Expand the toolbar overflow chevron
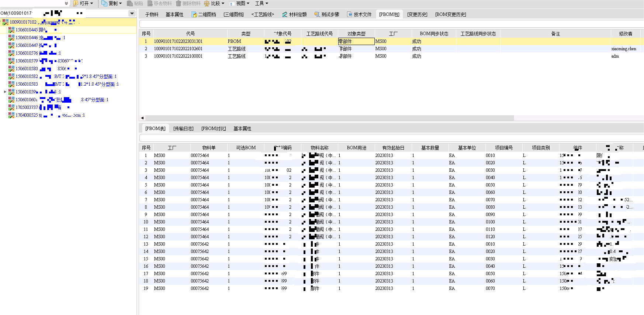Image resolution: width=644 pixels, height=315 pixels. [x=66, y=3]
